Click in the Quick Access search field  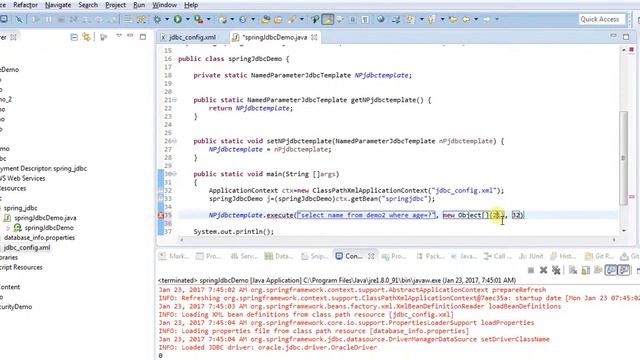click(x=602, y=19)
